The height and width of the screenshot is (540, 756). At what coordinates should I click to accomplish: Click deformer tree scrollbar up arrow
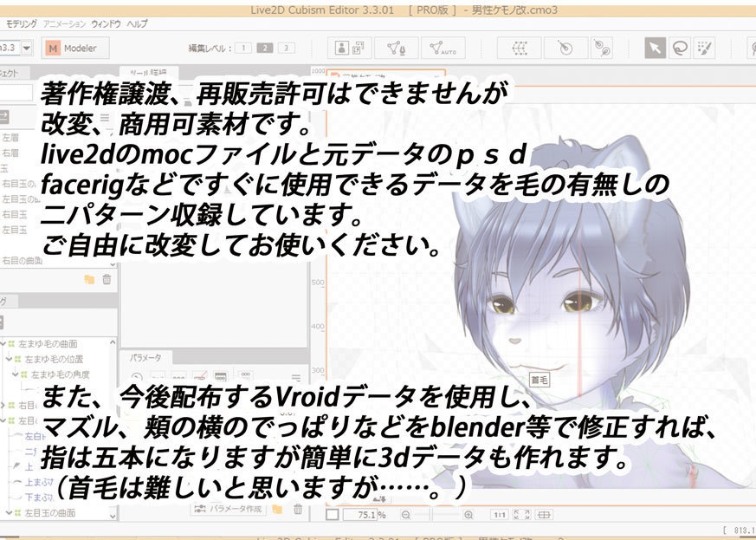pos(113,342)
